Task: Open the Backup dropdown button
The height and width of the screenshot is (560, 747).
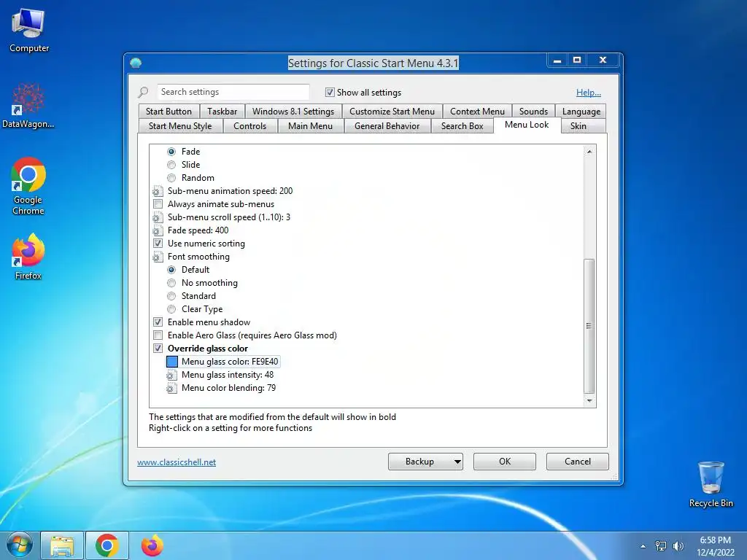Action: tap(425, 462)
